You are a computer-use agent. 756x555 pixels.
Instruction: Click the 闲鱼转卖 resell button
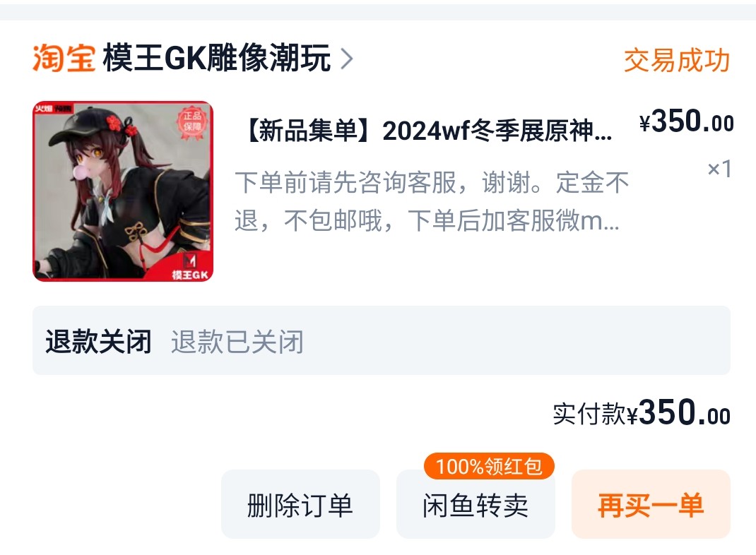click(x=476, y=504)
